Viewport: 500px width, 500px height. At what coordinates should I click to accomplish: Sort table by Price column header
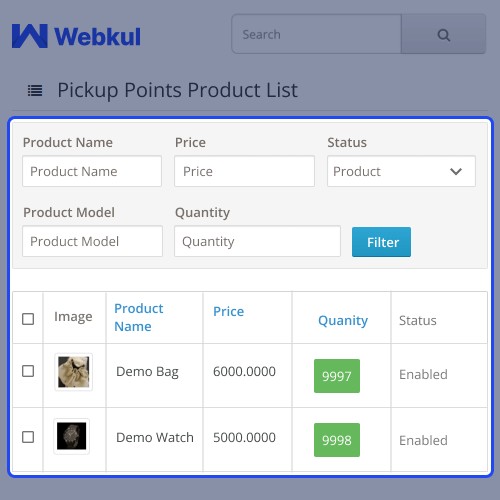click(x=229, y=311)
